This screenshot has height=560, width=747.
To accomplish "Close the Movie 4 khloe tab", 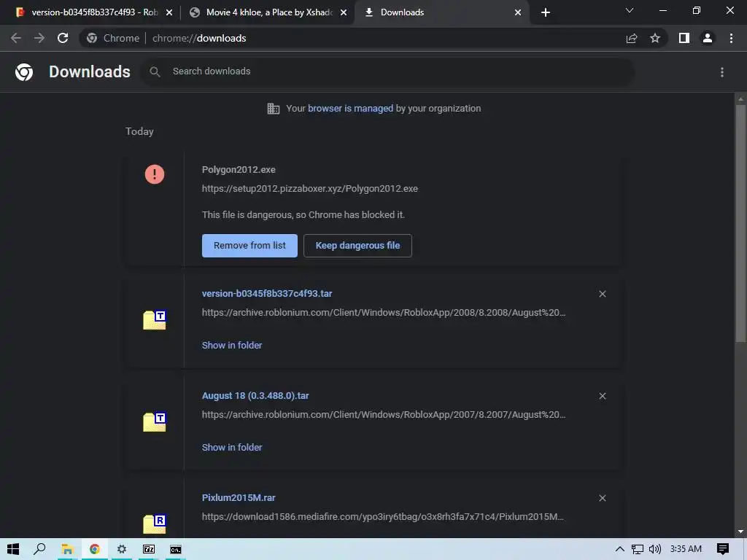I will [x=344, y=13].
